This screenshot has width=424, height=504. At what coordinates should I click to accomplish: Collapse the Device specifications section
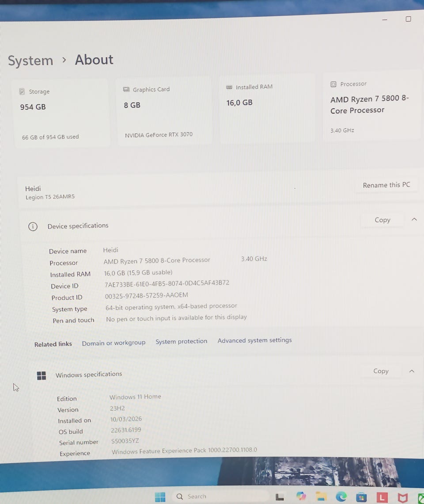(x=414, y=220)
